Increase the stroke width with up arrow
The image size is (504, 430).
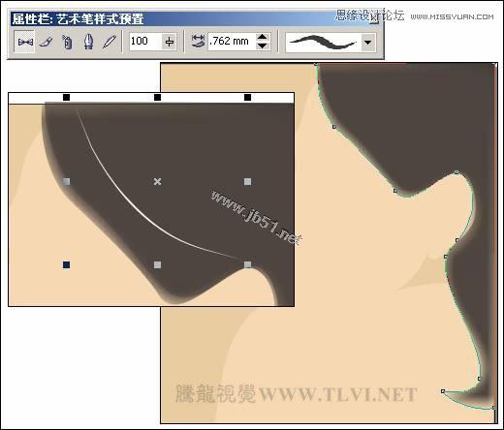click(262, 37)
